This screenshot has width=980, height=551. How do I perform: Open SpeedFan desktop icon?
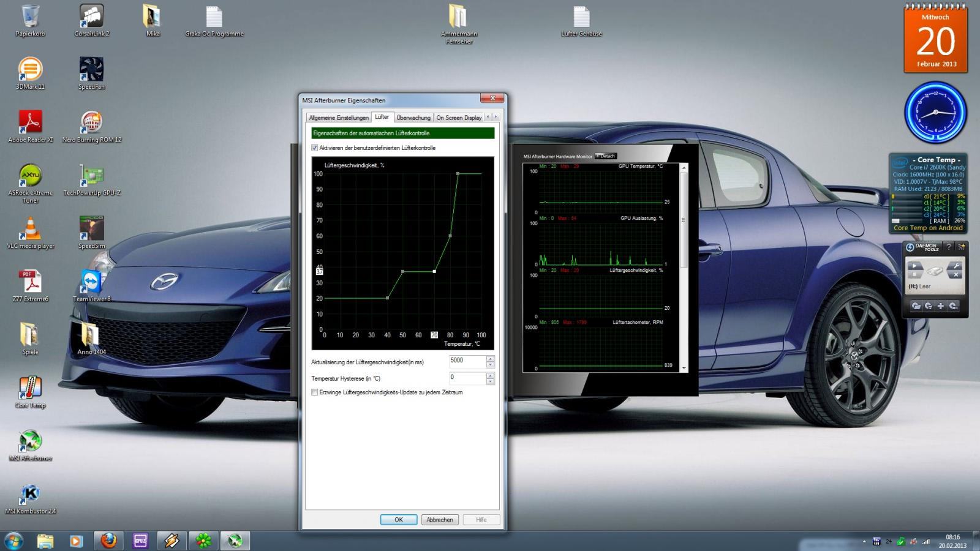91,70
